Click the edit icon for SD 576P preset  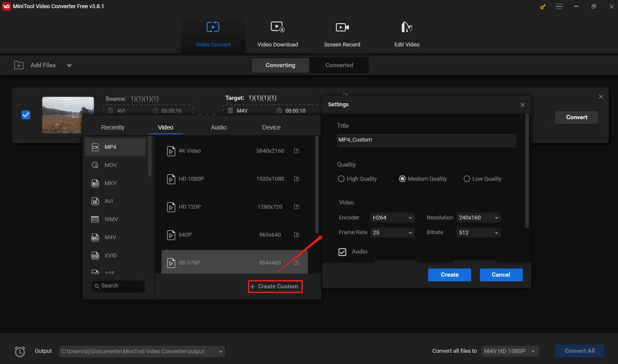296,263
